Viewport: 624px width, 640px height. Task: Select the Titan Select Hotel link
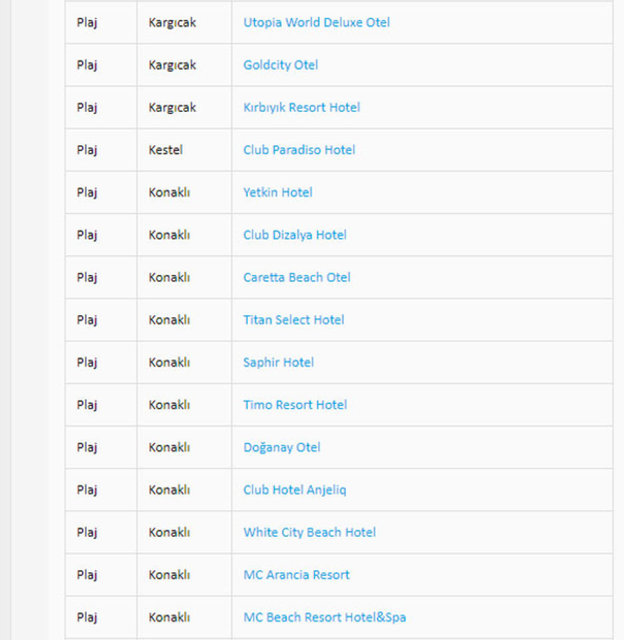point(293,320)
